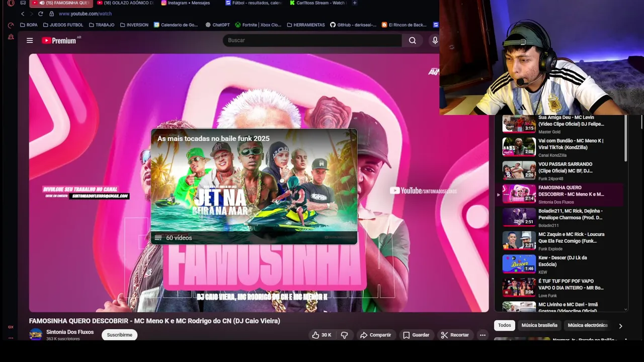Open a new browser tab
This screenshot has height=362, width=644.
pyautogui.click(x=355, y=3)
